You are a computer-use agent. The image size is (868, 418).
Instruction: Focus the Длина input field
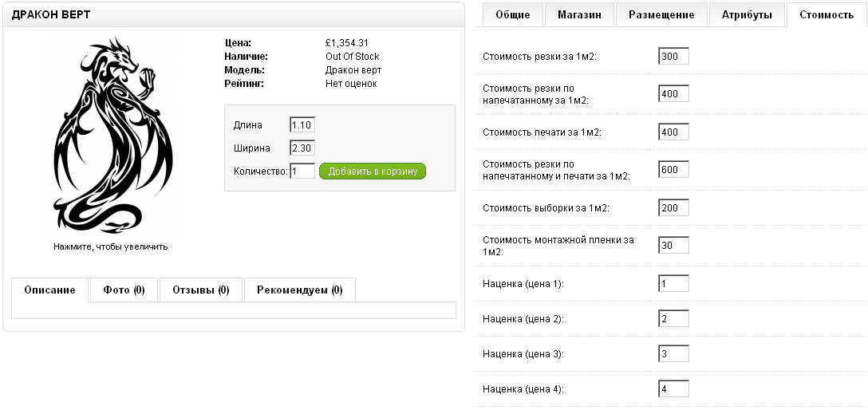(302, 125)
